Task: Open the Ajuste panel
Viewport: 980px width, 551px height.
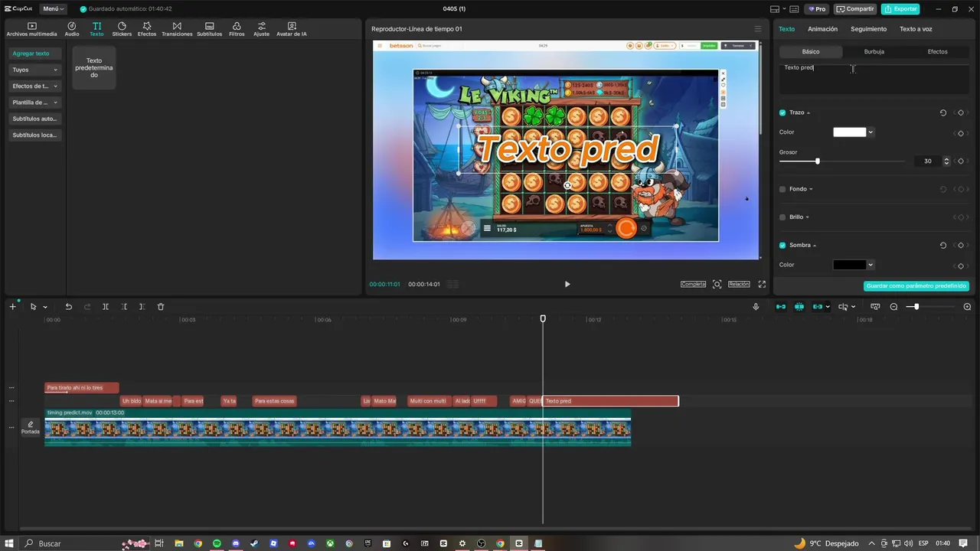Action: [261, 29]
